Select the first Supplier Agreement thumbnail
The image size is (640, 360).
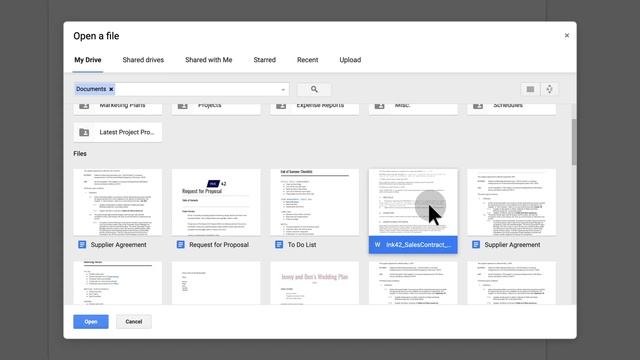pyautogui.click(x=118, y=202)
